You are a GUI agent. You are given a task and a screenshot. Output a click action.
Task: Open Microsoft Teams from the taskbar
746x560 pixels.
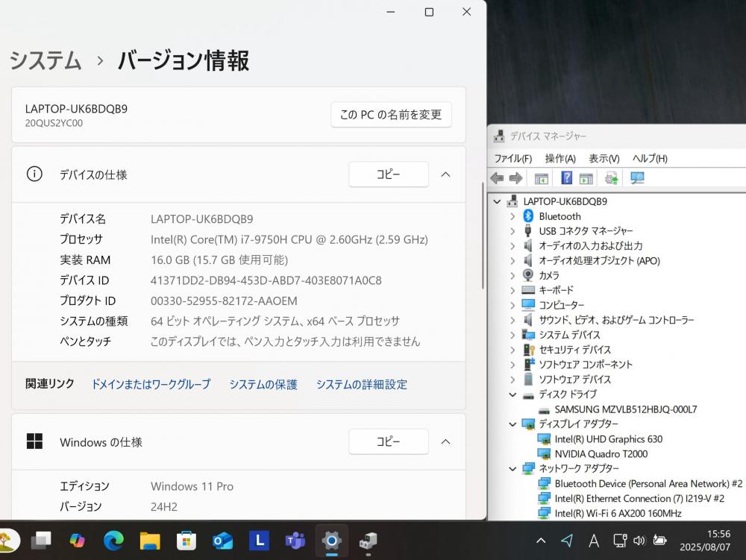coord(295,541)
